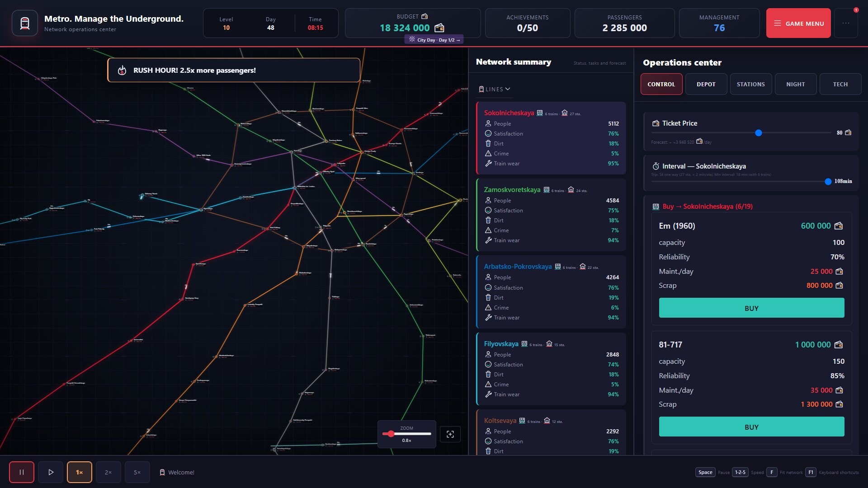Adjust the Ticket Price slider handle
Viewport: 868px width, 488px height.
759,133
